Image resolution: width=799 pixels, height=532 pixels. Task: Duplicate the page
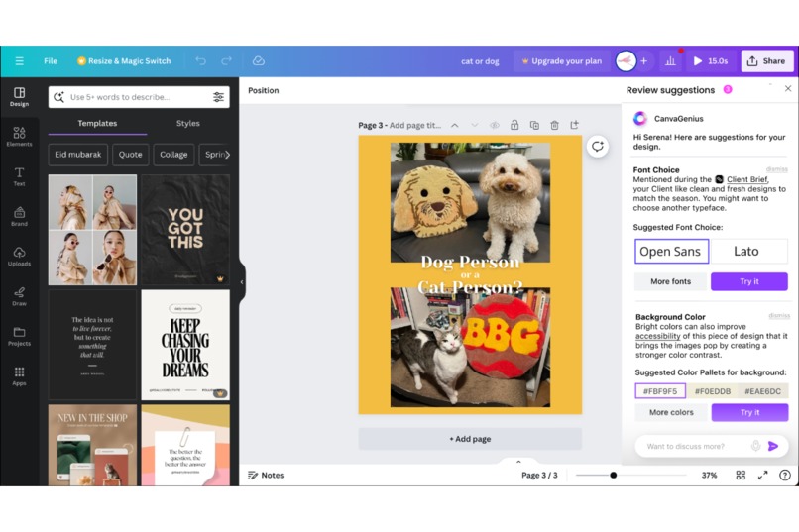click(x=534, y=125)
